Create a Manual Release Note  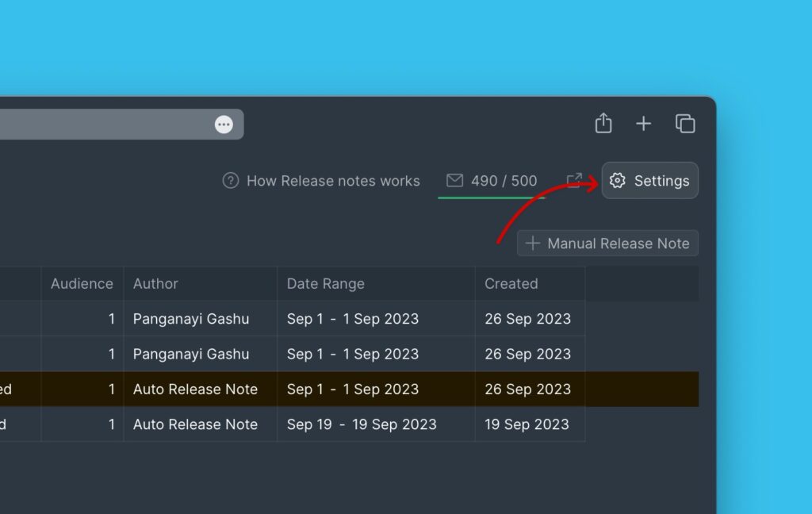[607, 244]
